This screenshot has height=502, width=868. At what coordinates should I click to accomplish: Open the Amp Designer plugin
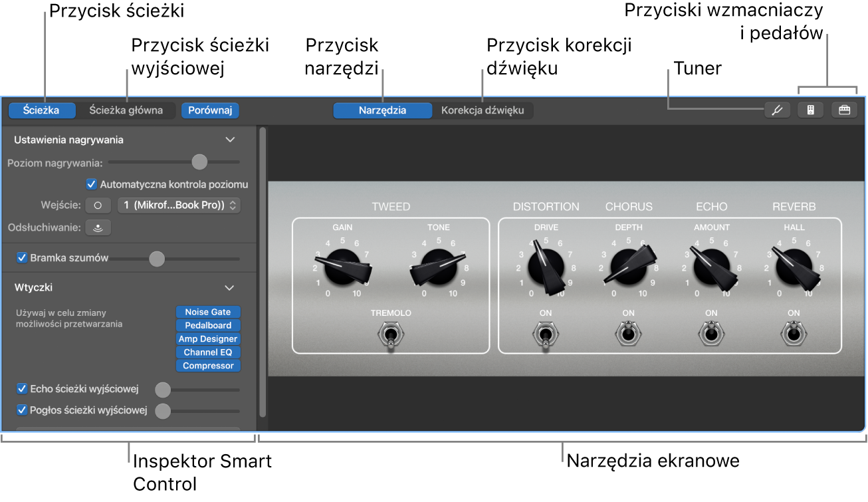208,338
